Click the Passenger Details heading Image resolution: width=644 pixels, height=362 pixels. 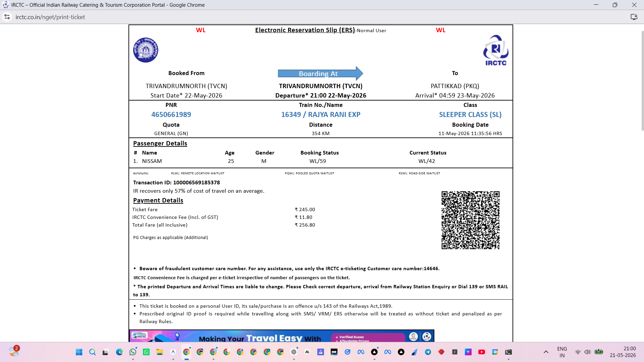tap(160, 143)
